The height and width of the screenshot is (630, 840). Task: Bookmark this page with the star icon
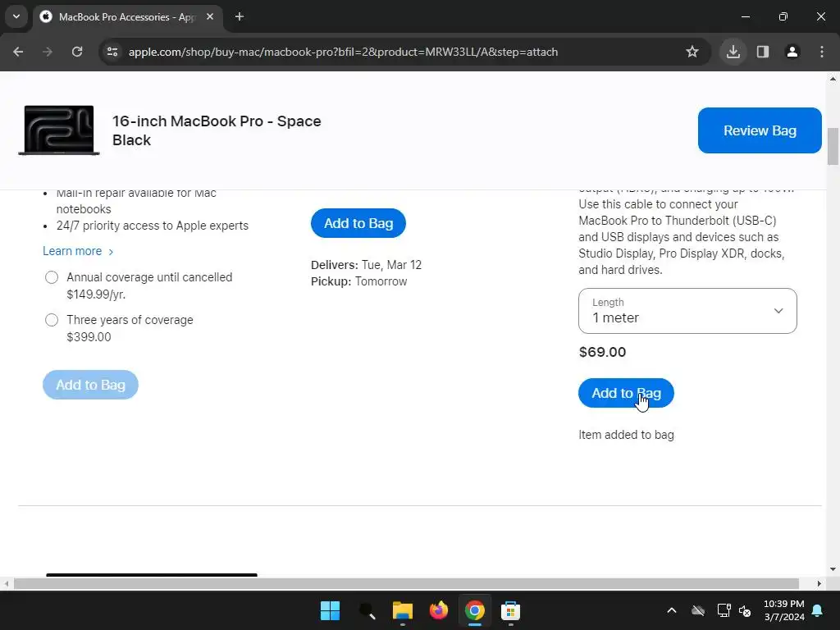(692, 52)
